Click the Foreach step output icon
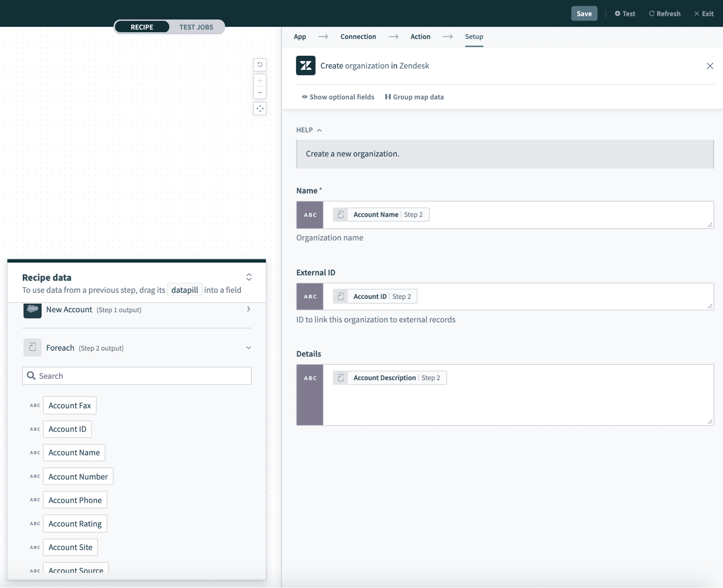The width and height of the screenshot is (723, 588). pyautogui.click(x=33, y=347)
